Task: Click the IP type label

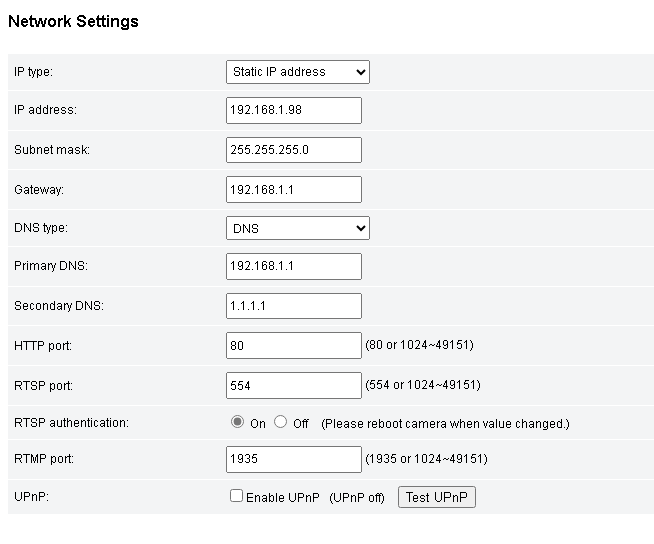Action: [34, 72]
